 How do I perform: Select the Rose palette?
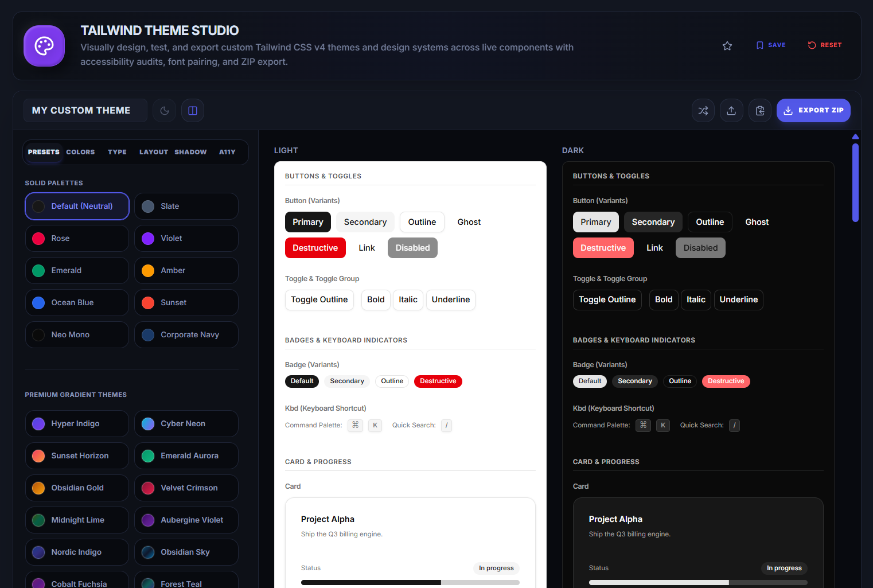77,239
